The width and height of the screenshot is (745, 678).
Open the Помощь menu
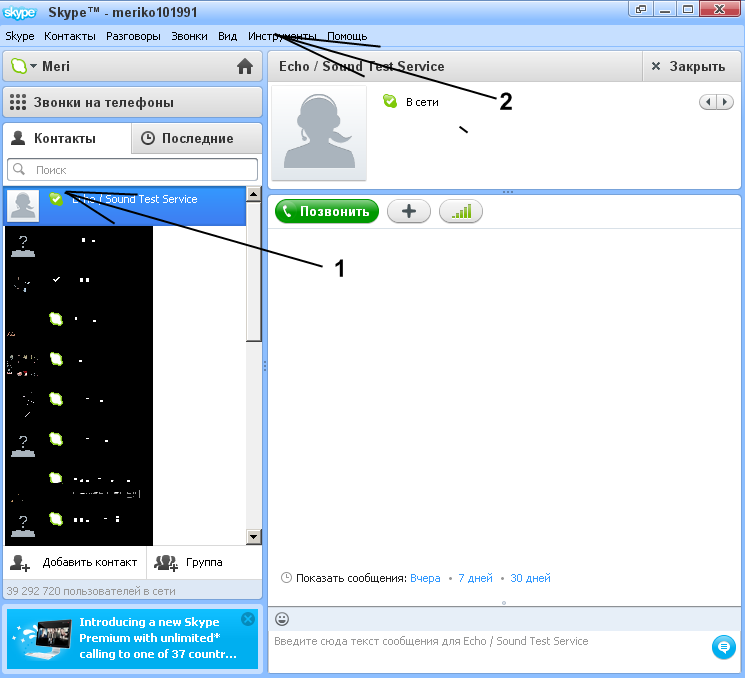[x=347, y=36]
